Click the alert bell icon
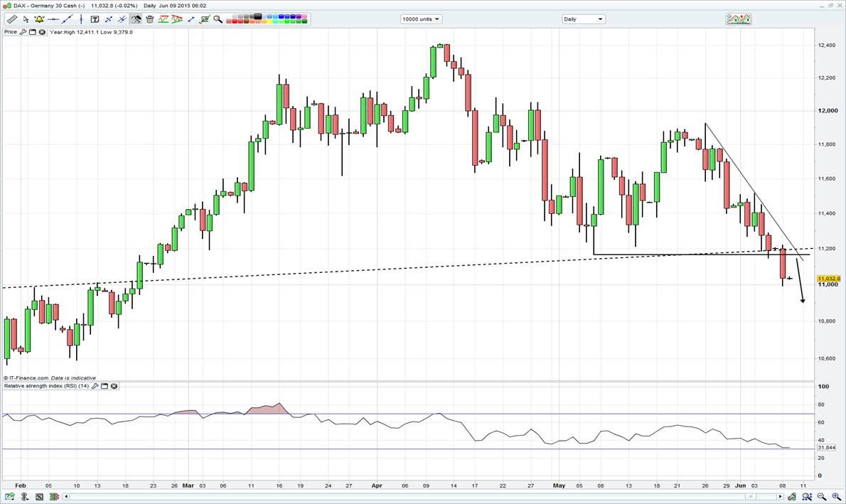 [x=39, y=19]
